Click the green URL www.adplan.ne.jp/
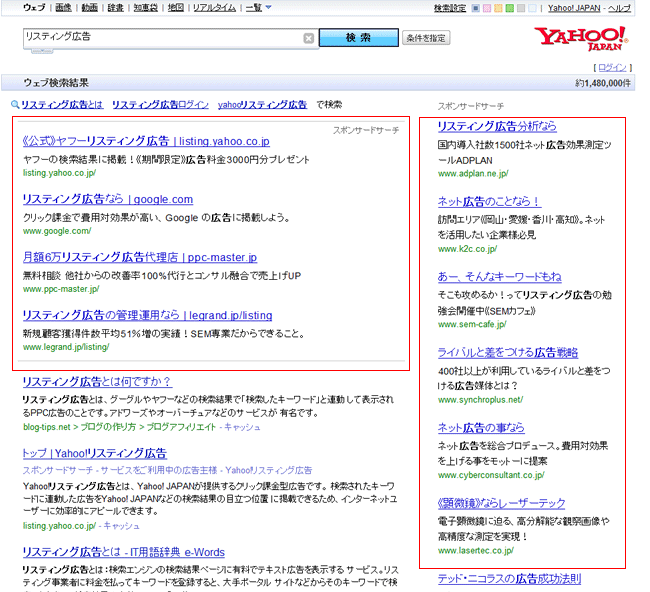 [473, 174]
